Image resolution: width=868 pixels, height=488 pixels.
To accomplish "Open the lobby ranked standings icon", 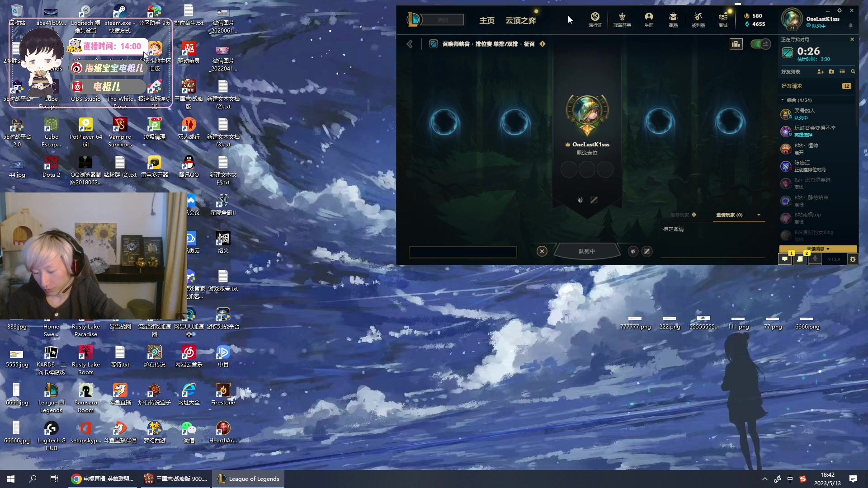I will click(x=736, y=44).
